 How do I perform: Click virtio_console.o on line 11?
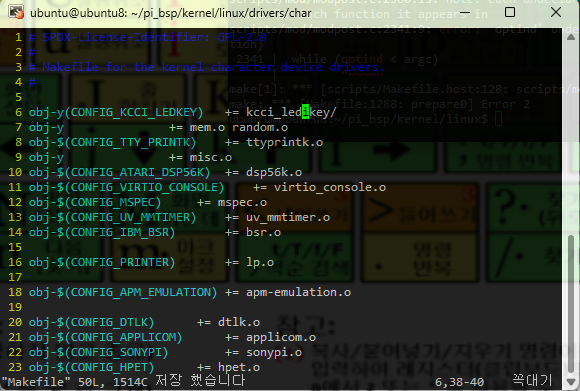(330, 188)
